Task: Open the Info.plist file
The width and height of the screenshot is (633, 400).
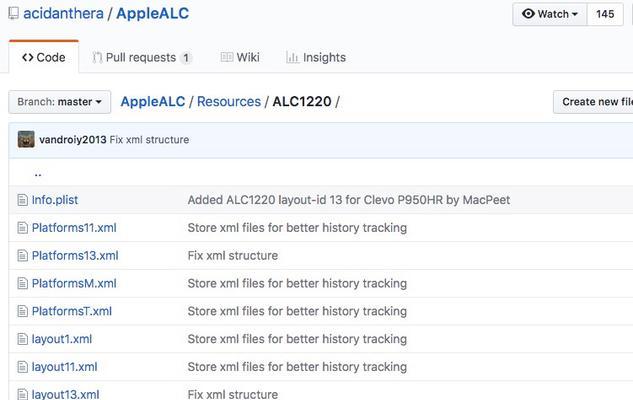Action: pyautogui.click(x=55, y=200)
